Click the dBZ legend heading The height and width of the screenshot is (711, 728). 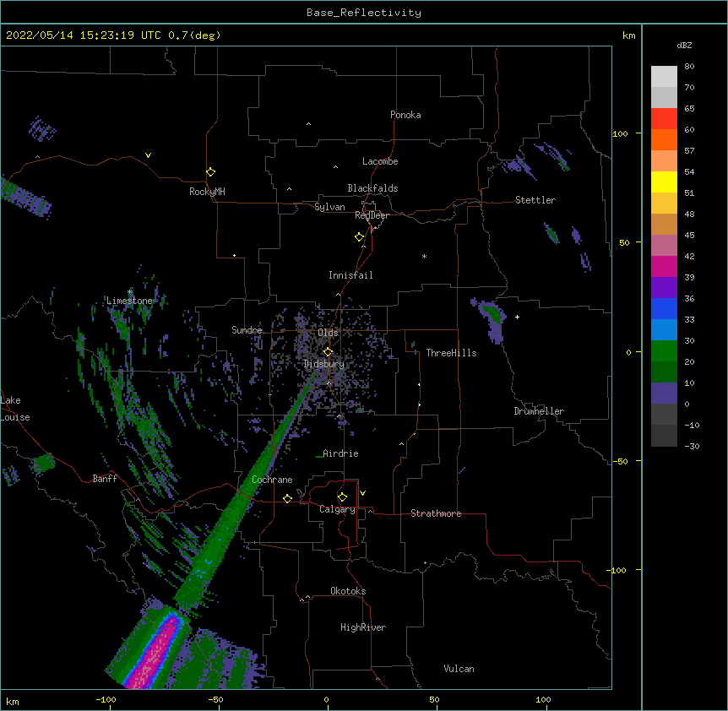(x=684, y=45)
